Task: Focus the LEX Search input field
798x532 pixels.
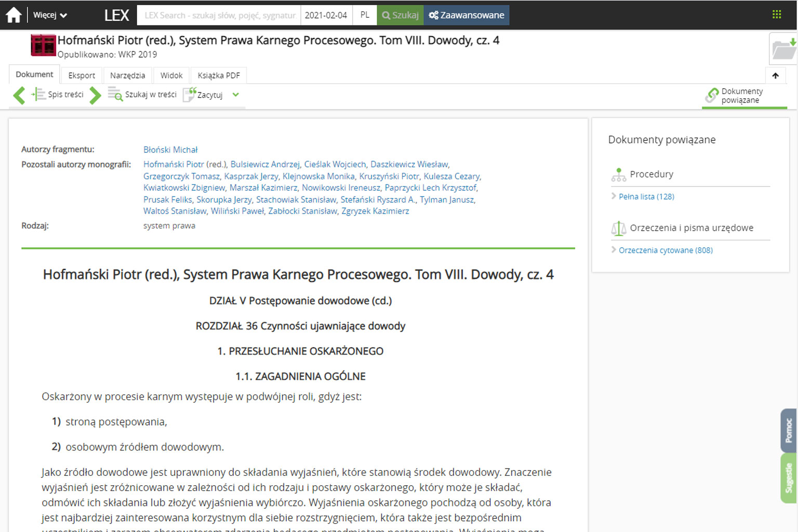Action: [x=219, y=15]
